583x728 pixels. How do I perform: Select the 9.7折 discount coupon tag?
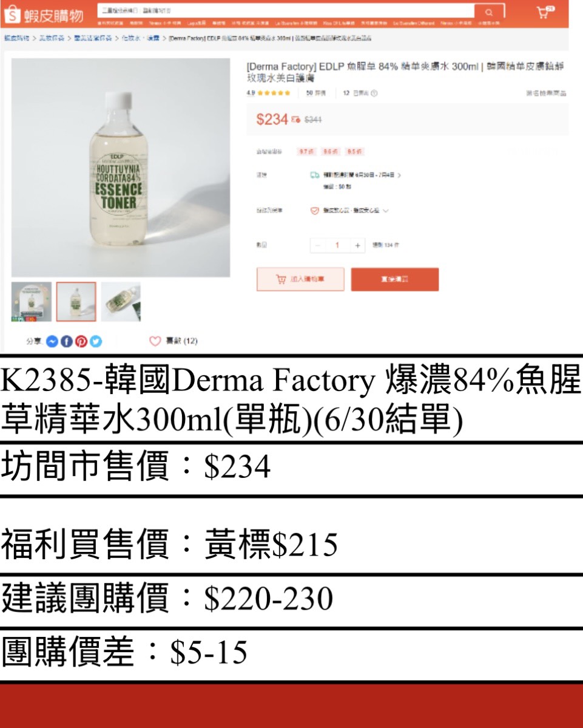pos(306,152)
